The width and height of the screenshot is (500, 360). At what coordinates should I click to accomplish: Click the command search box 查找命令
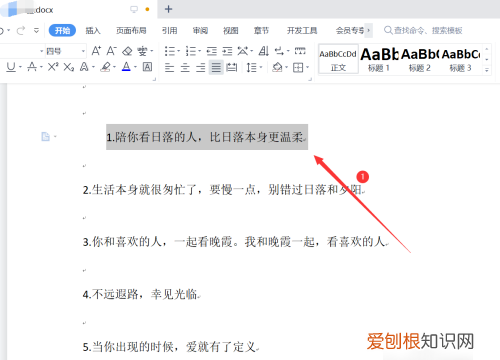(x=423, y=31)
